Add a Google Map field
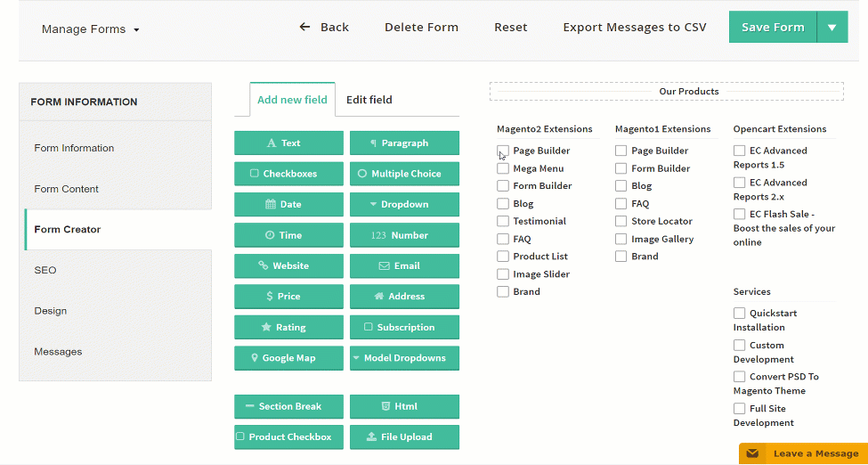Viewport: 868px width, 465px height. click(288, 358)
